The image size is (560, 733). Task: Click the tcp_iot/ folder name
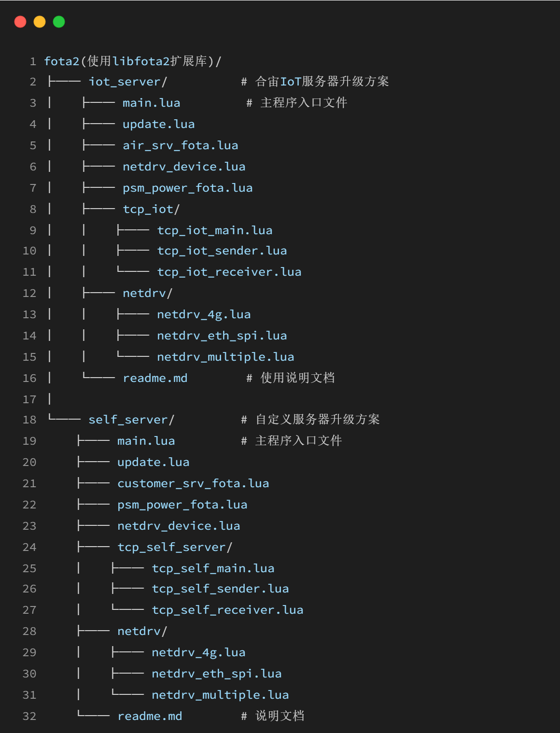click(151, 209)
